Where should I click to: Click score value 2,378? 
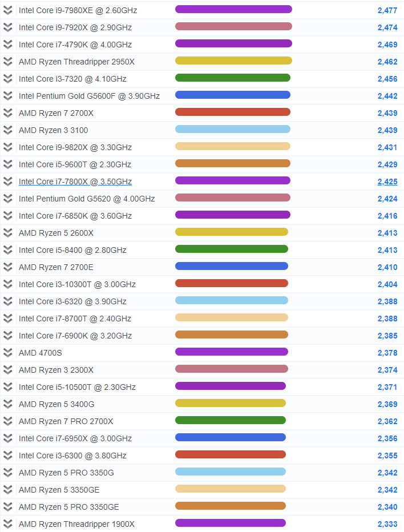387,353
